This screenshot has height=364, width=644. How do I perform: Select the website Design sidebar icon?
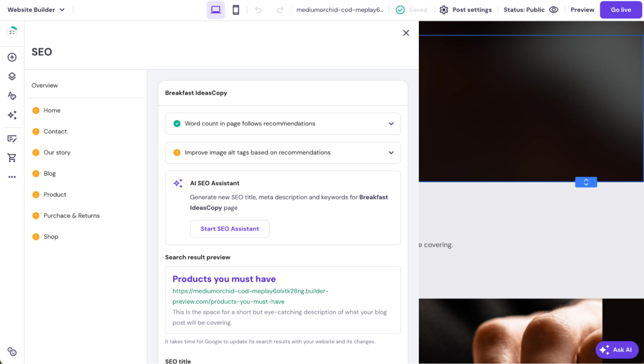(x=11, y=96)
